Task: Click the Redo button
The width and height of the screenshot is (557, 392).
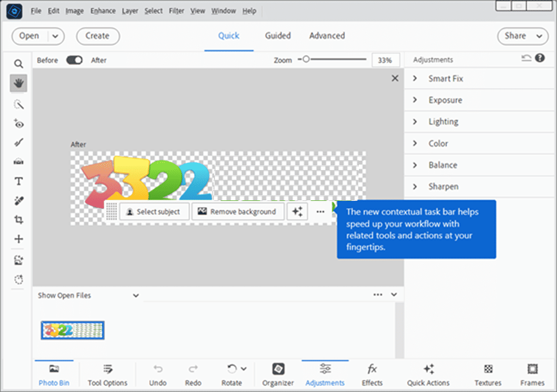Action: tap(193, 376)
